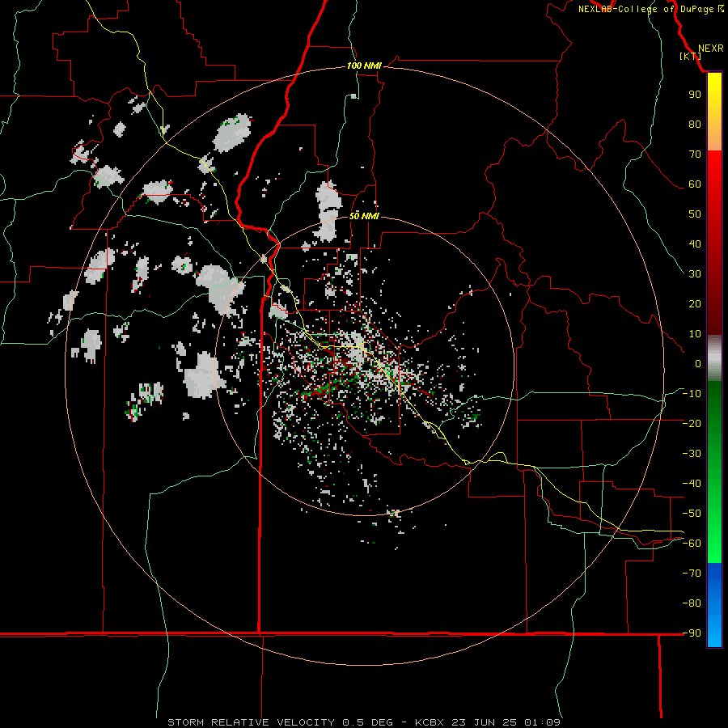Click the -30 value on the velocity scale
This screenshot has height=728, width=728.
click(x=692, y=454)
